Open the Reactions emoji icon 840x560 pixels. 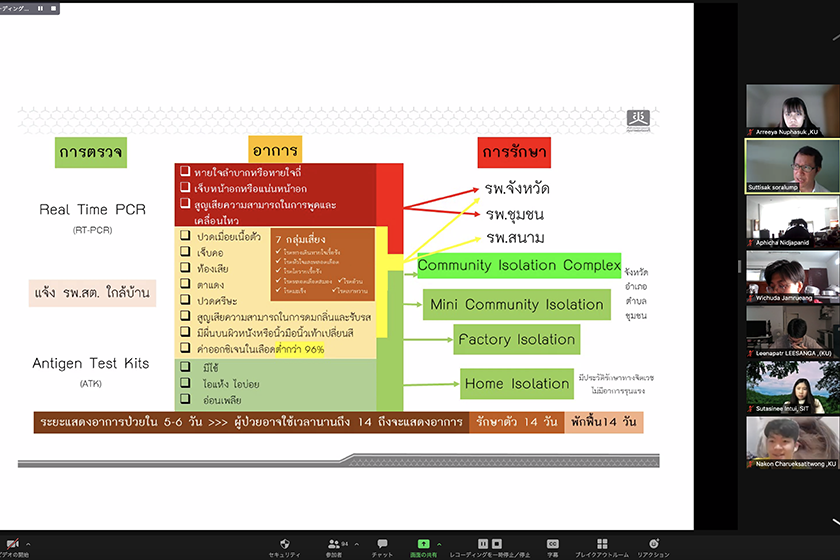pyautogui.click(x=653, y=543)
